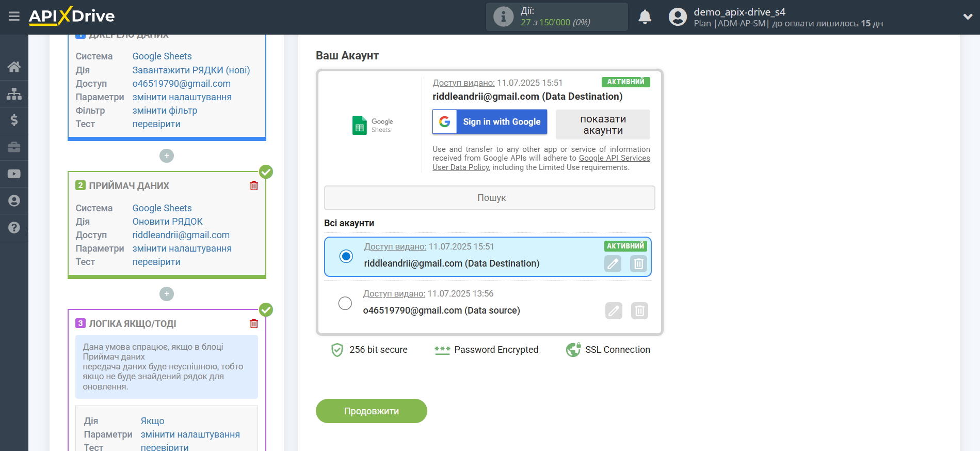Open the connections diagram sidebar icon
980x451 pixels.
(x=14, y=94)
